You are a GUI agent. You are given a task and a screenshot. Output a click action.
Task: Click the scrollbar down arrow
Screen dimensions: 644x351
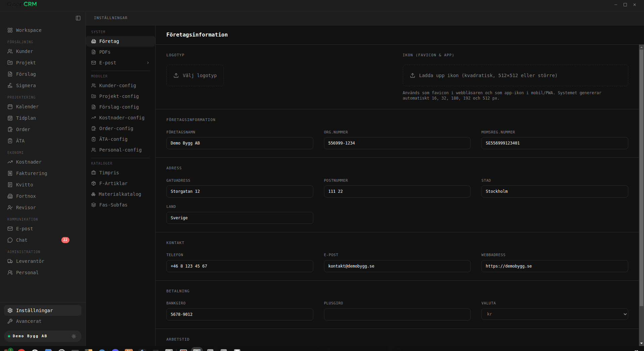[x=641, y=343]
